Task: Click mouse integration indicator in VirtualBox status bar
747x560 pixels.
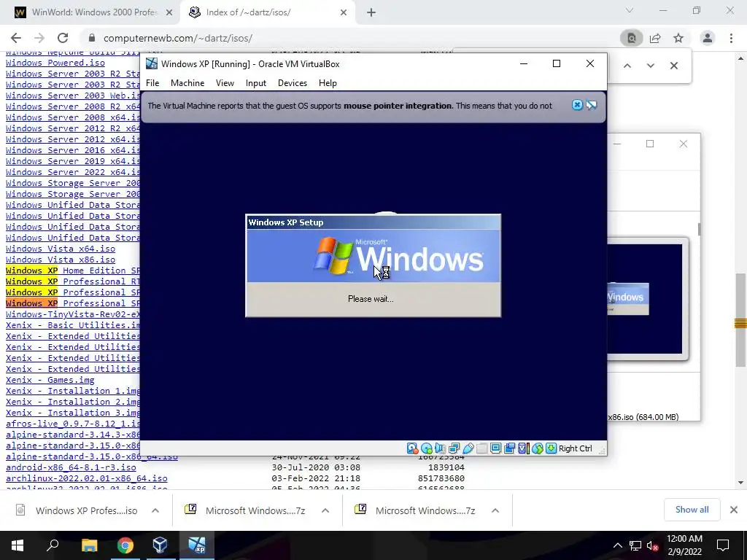Action: click(x=538, y=448)
